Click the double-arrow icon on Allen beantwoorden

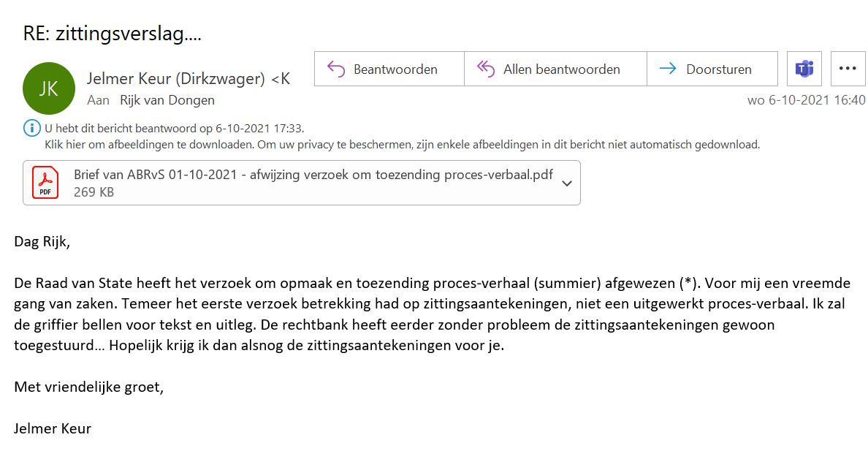[x=486, y=69]
